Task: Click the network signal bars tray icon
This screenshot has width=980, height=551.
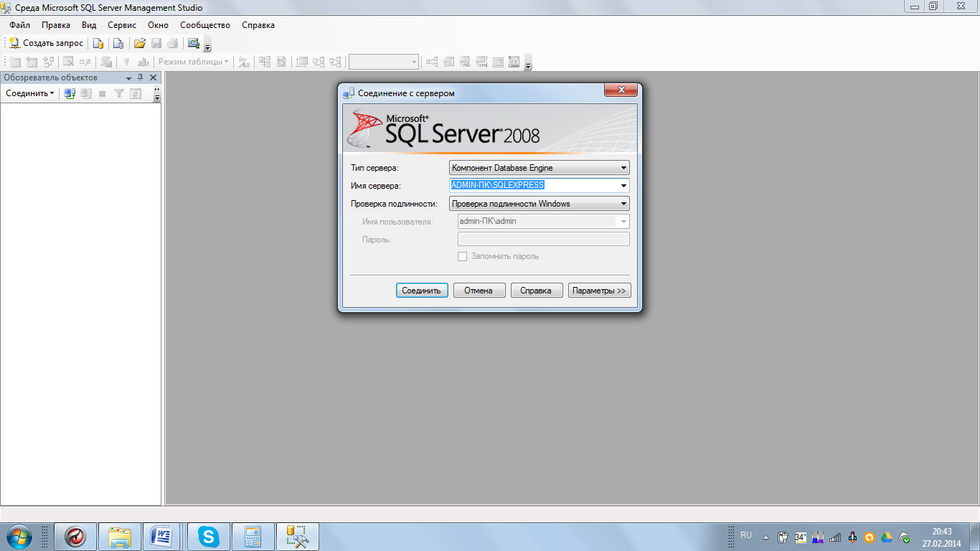Action: [x=835, y=537]
